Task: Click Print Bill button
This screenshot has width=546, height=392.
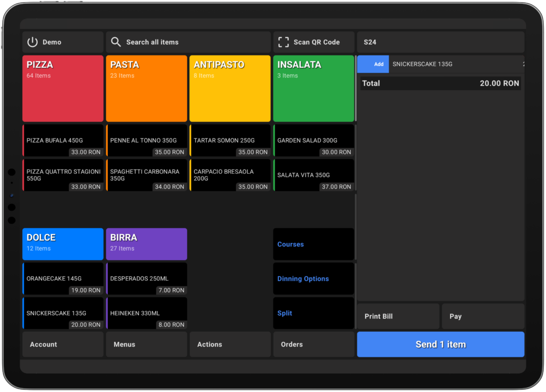Action: click(398, 316)
